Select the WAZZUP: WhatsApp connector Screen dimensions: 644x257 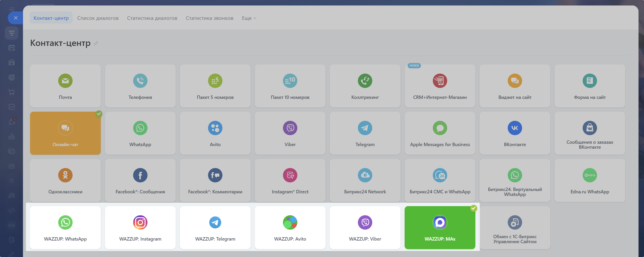pos(65,228)
